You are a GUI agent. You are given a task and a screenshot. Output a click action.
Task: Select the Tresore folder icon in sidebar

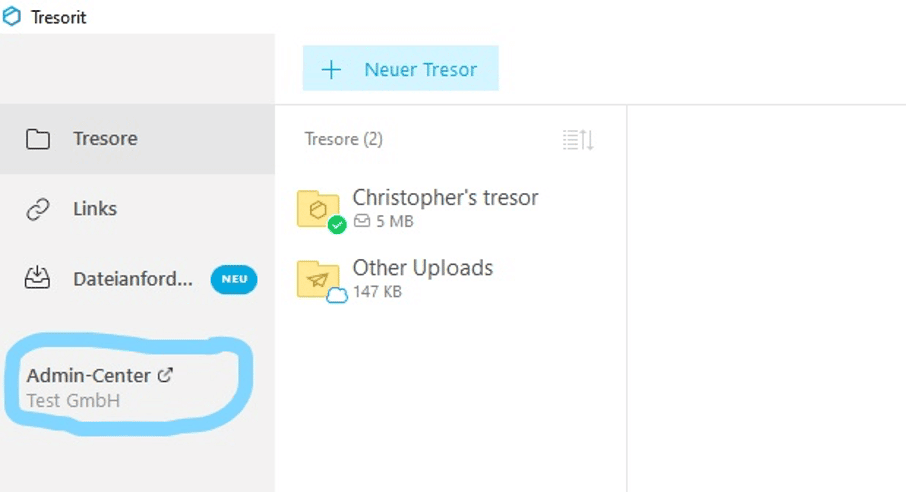tap(38, 139)
